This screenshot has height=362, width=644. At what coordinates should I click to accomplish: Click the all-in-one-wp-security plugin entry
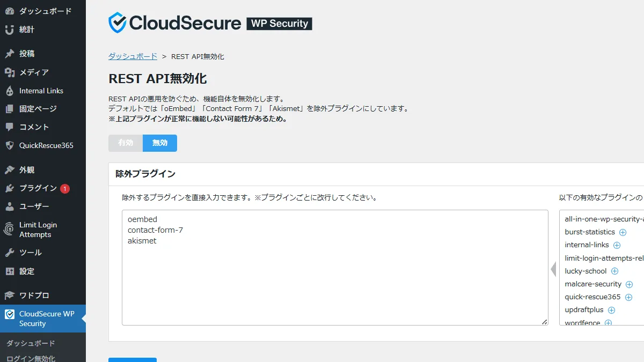(x=604, y=219)
